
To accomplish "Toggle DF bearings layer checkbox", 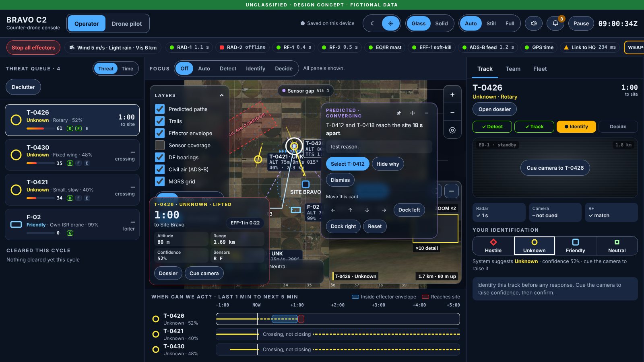I will (x=160, y=157).
